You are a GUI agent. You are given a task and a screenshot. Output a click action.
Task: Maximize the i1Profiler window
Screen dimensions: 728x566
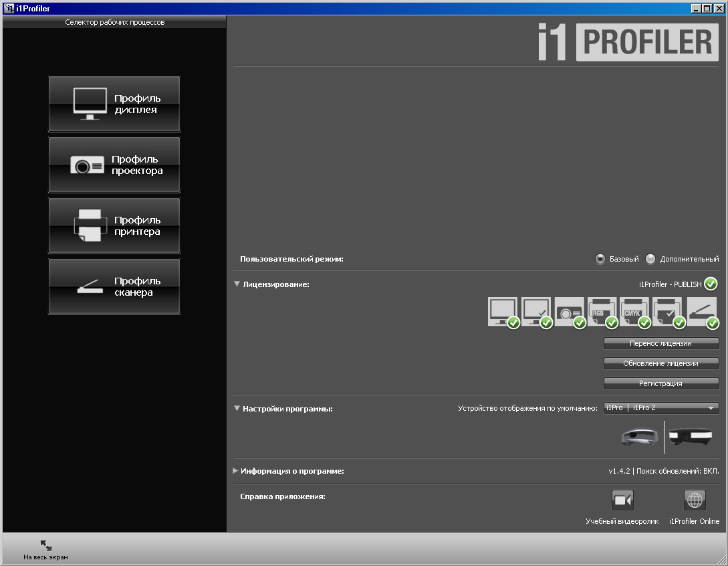point(707,8)
